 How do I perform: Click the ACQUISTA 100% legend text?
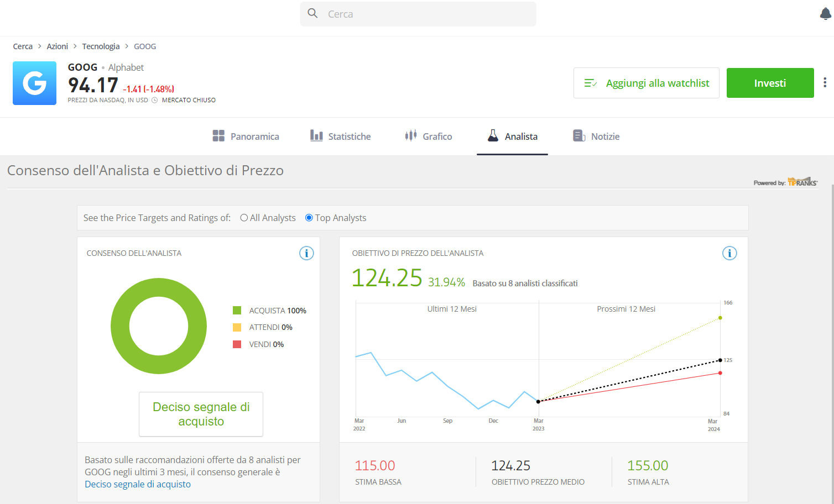(278, 311)
